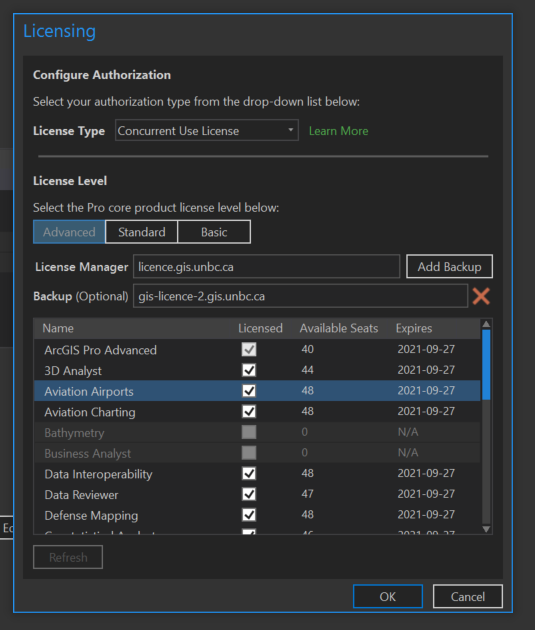535x630 pixels.
Task: Select the 3D Analyst row name
Action: coord(73,371)
